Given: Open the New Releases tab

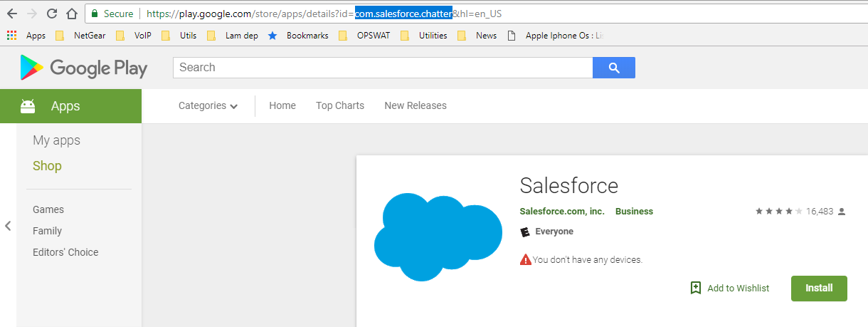Looking at the screenshot, I should (x=416, y=105).
